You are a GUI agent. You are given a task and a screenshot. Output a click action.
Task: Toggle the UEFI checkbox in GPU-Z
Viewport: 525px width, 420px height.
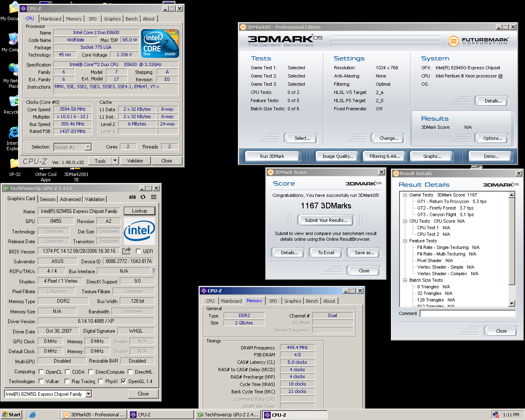tap(138, 251)
